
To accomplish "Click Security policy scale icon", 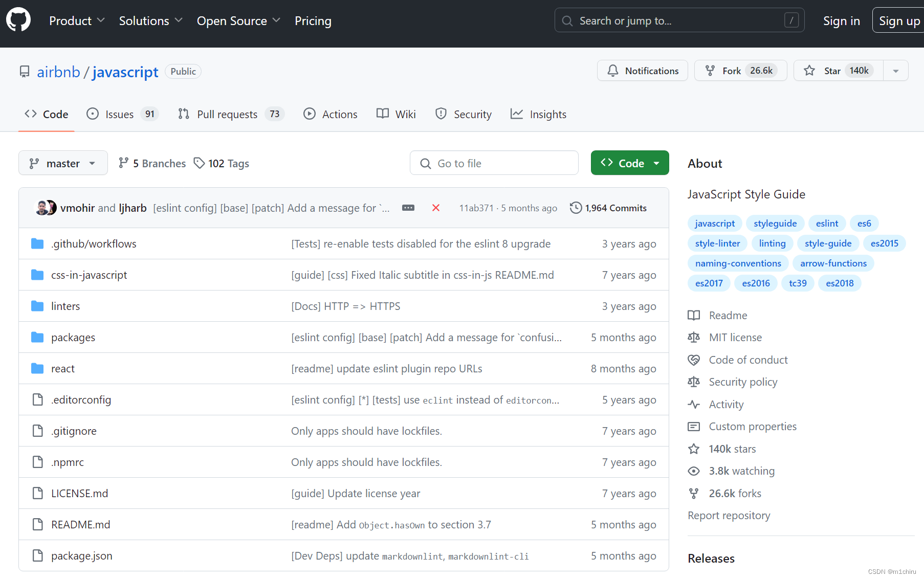I will pos(694,382).
